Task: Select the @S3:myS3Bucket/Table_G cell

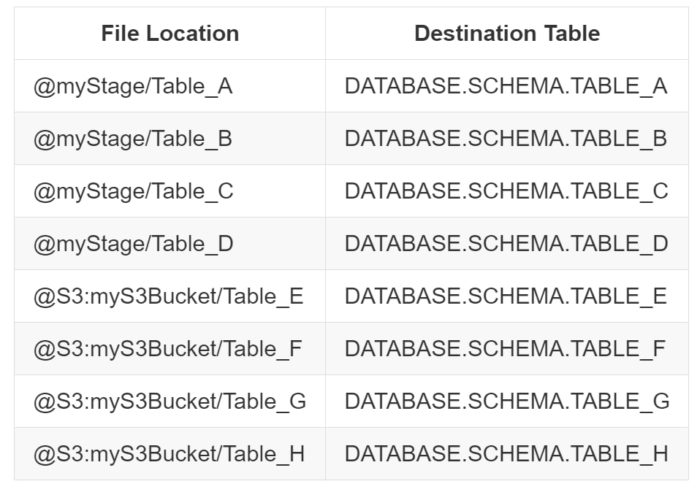Action: pyautogui.click(x=170, y=401)
